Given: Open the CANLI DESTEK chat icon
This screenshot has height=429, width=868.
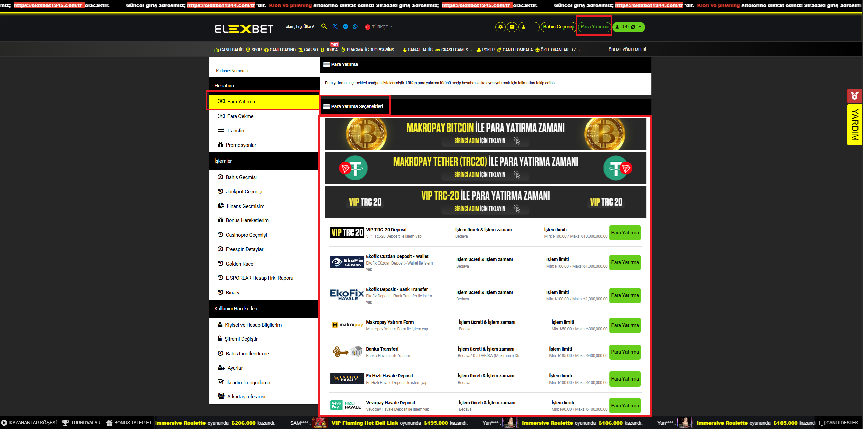Looking at the screenshot, I should click(822, 423).
